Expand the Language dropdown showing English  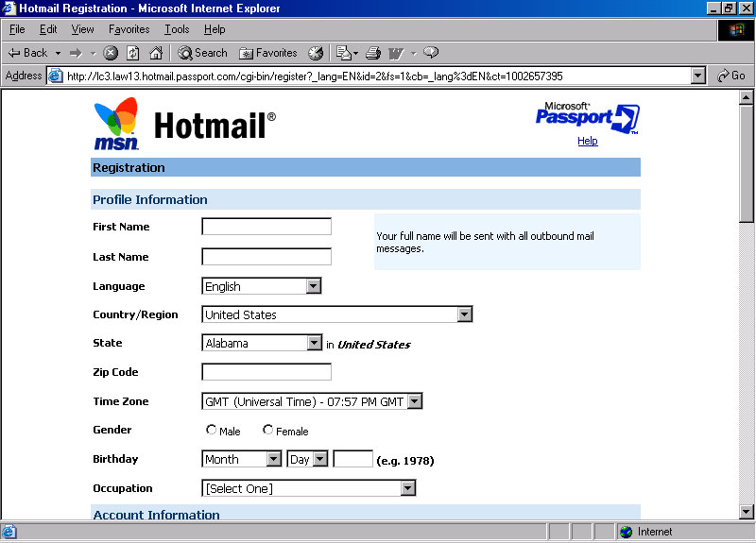(314, 286)
